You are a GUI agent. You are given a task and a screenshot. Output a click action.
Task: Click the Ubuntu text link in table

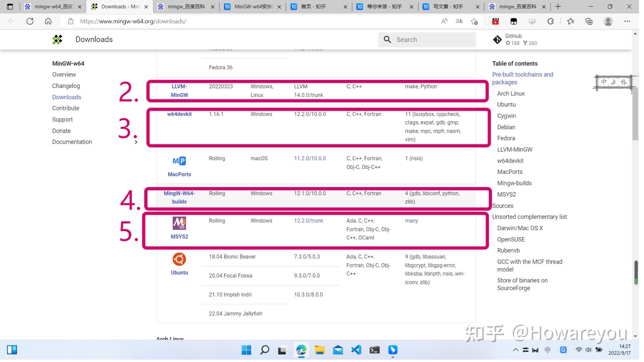click(179, 273)
